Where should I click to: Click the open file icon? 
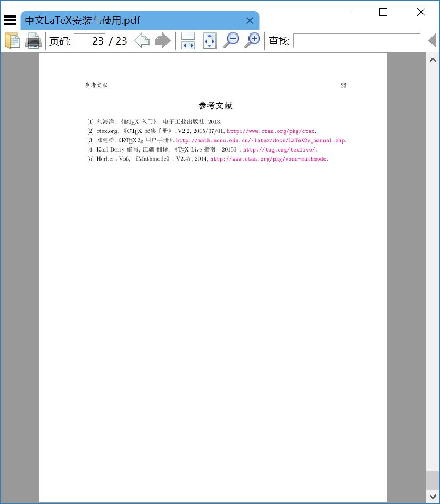[x=12, y=41]
